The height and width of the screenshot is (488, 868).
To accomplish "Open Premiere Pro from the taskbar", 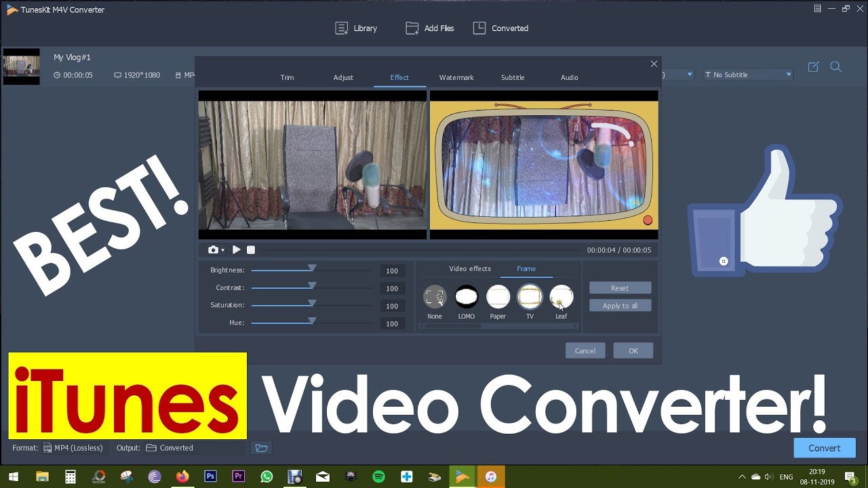I will (238, 477).
